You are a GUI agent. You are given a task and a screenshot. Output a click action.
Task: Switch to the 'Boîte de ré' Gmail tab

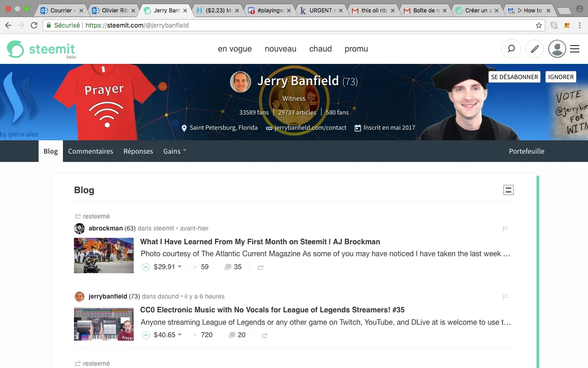click(425, 10)
